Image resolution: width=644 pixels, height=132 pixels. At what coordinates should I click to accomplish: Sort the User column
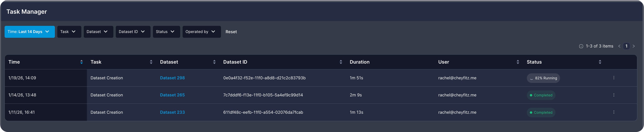click(x=518, y=62)
